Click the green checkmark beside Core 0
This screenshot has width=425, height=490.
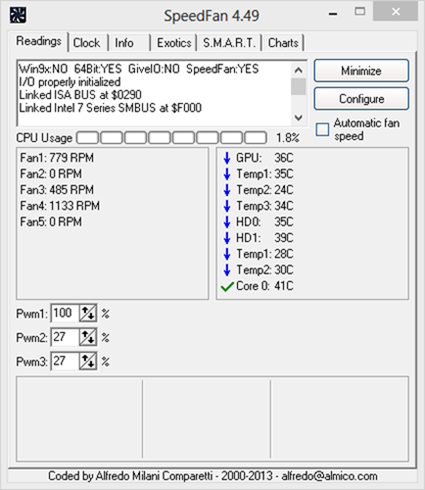(227, 286)
